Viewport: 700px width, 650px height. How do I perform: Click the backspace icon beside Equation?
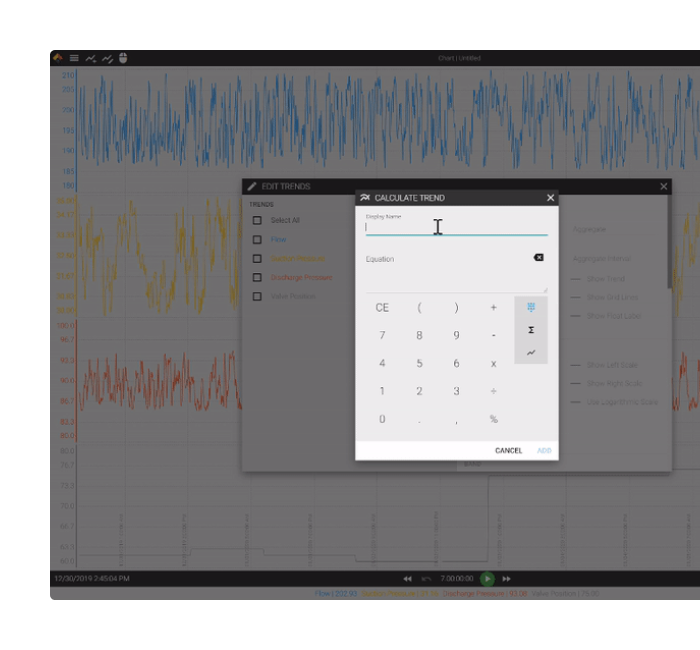(x=538, y=258)
